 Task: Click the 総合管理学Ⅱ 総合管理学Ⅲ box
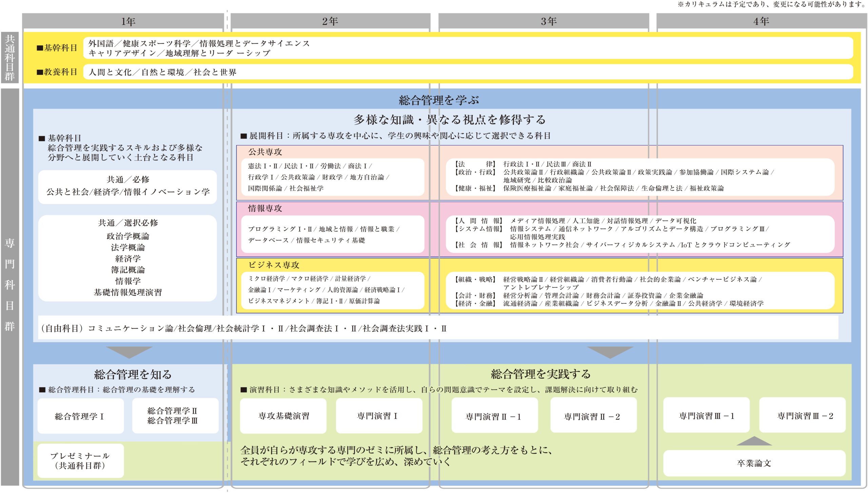tap(175, 416)
